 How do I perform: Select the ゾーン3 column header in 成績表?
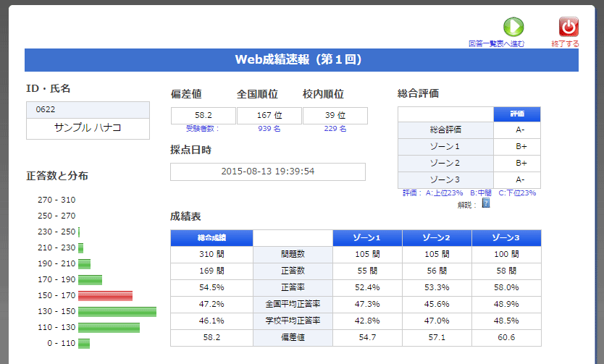506,238
